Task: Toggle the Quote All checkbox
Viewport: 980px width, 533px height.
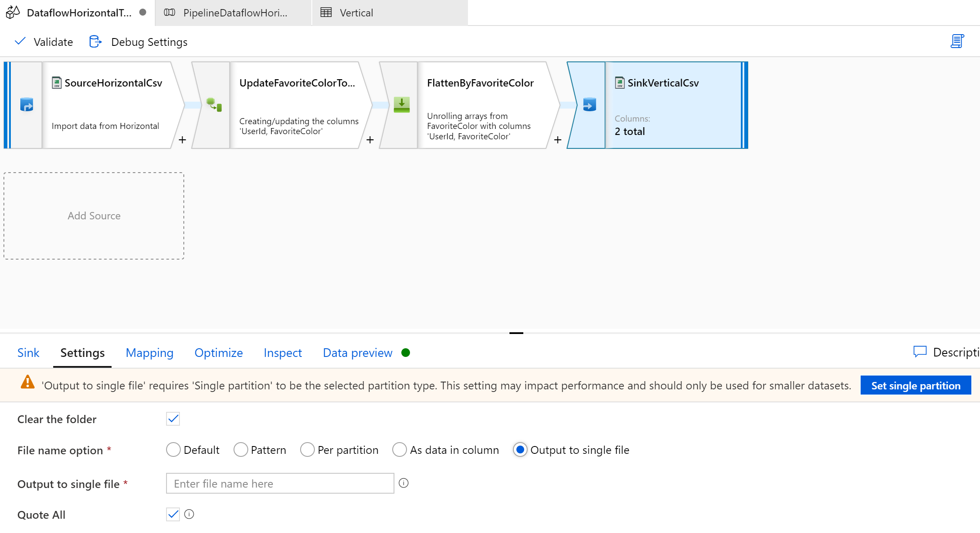Action: click(173, 514)
